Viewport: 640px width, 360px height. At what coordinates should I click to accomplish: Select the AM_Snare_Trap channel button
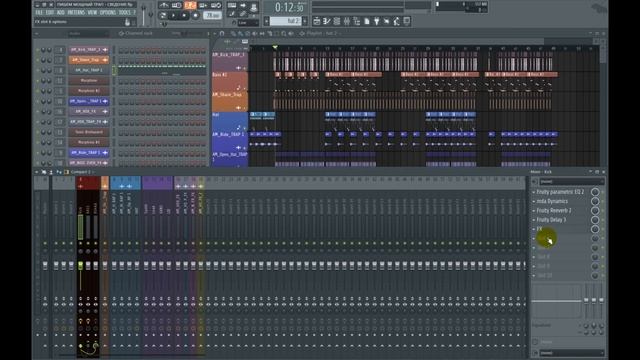89,60
